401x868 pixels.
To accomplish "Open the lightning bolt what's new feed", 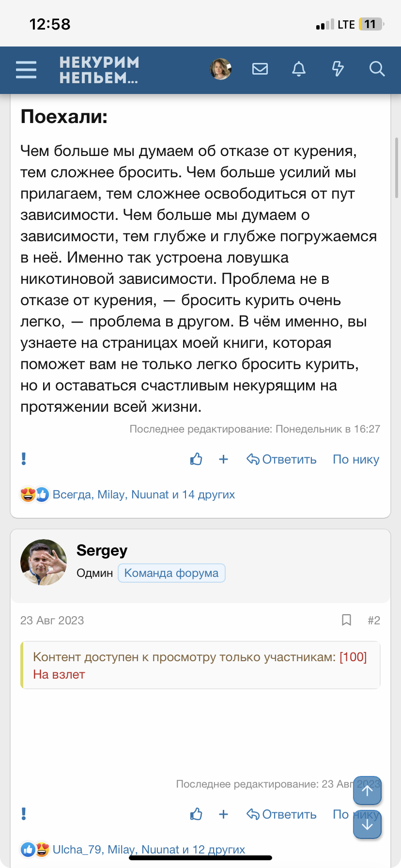I will pos(338,69).
